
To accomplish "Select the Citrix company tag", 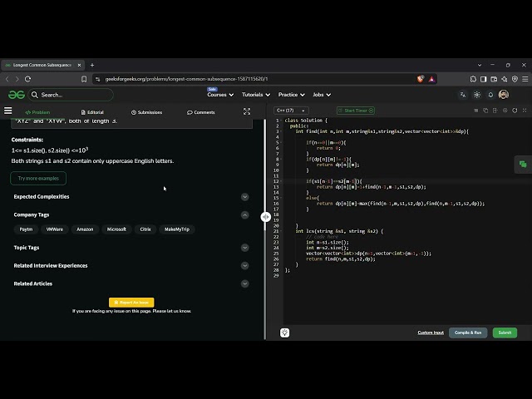I will click(145, 229).
